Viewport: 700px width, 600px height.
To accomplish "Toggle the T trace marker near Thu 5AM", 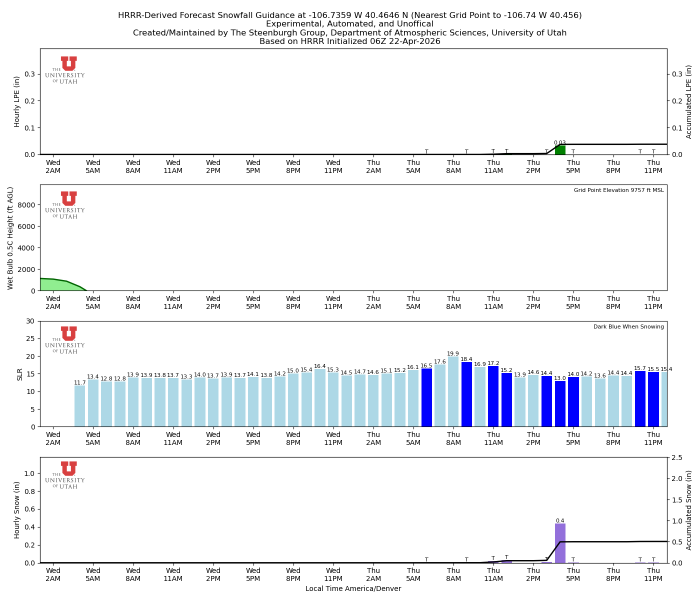I will (x=426, y=151).
